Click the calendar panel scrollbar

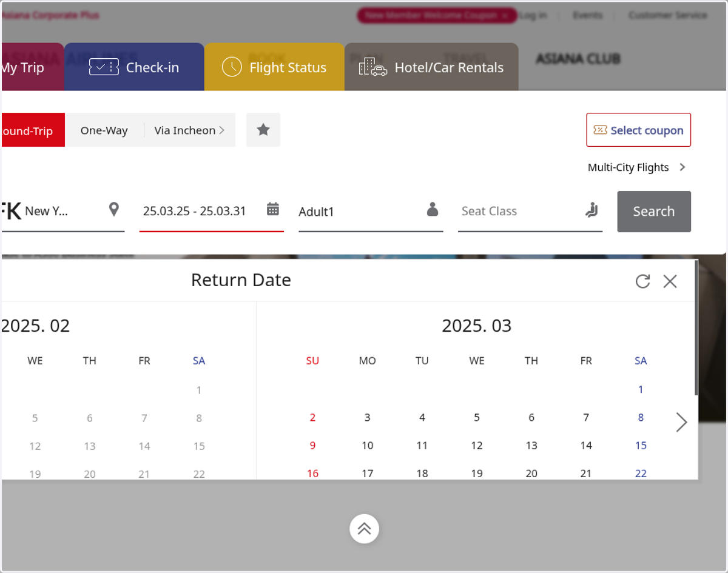[696, 328]
